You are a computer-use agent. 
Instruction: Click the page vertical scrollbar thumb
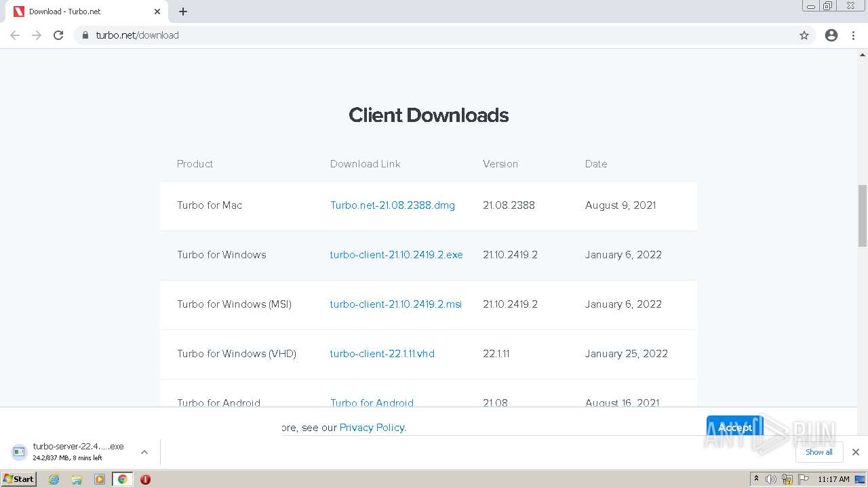863,216
